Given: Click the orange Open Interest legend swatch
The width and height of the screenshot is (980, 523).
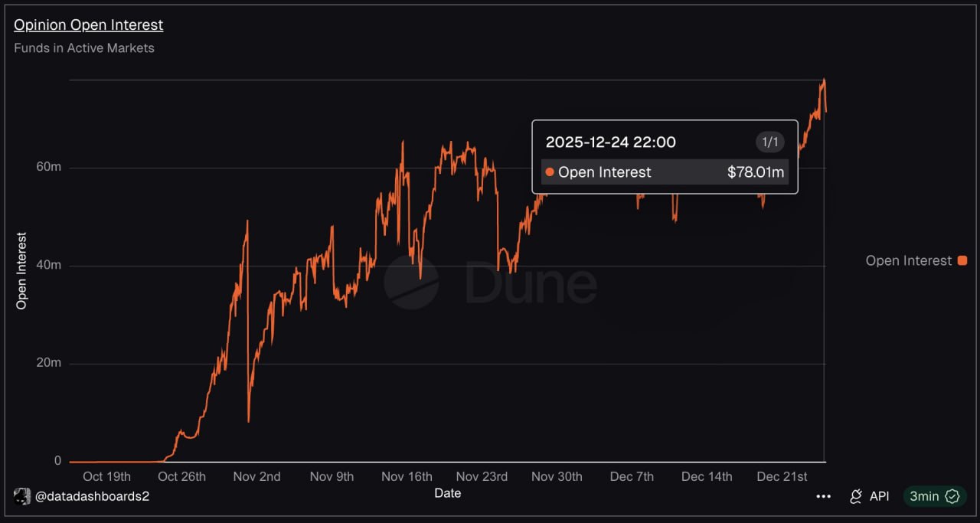Looking at the screenshot, I should (x=962, y=261).
